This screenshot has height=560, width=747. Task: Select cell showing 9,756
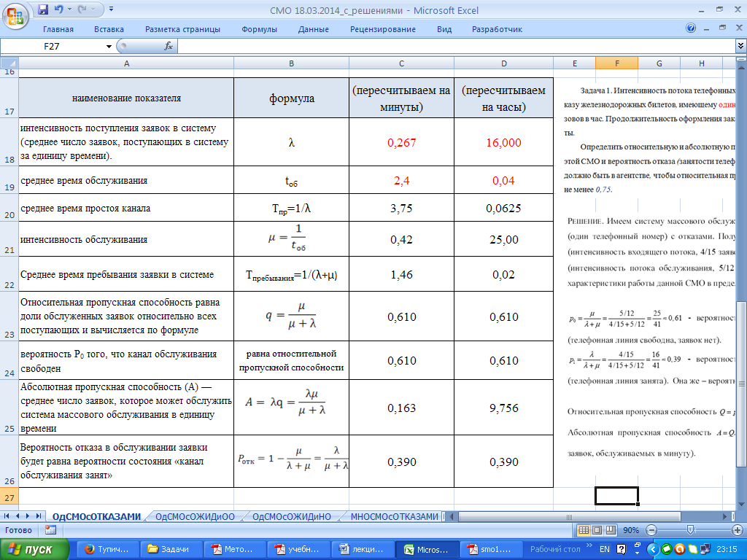504,408
